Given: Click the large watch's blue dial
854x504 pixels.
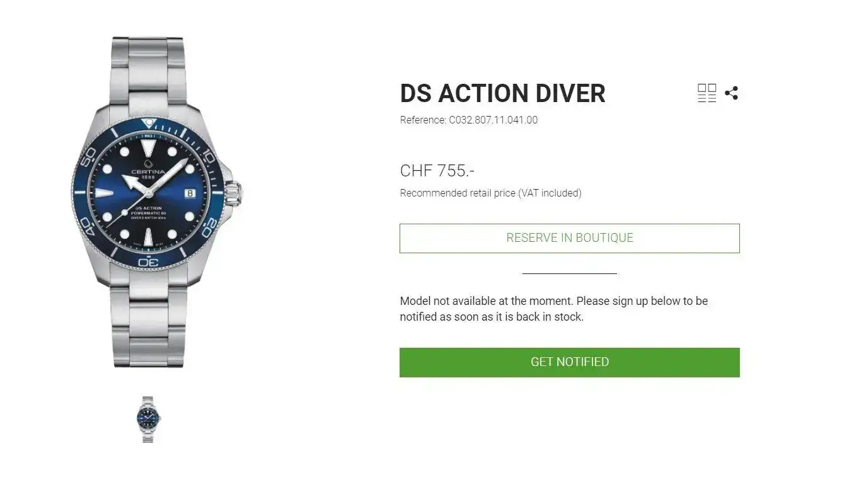Looking at the screenshot, I should 148,193.
